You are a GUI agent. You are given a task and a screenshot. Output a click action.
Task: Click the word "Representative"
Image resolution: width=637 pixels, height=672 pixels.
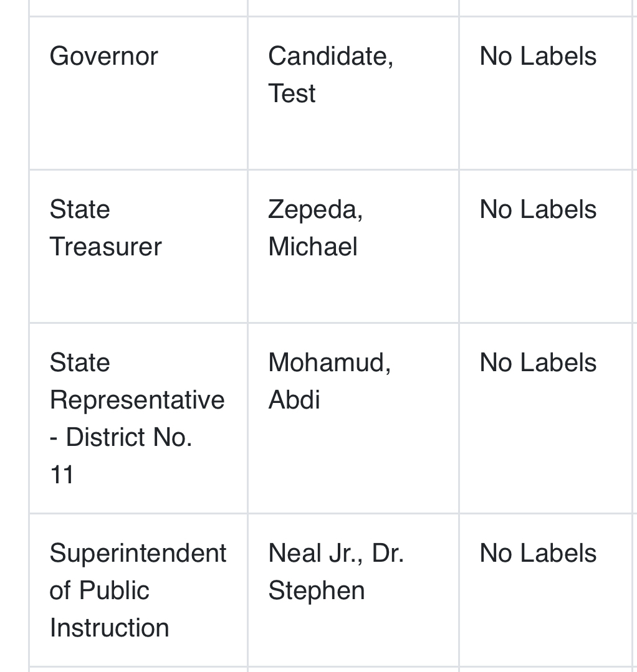[x=137, y=400]
